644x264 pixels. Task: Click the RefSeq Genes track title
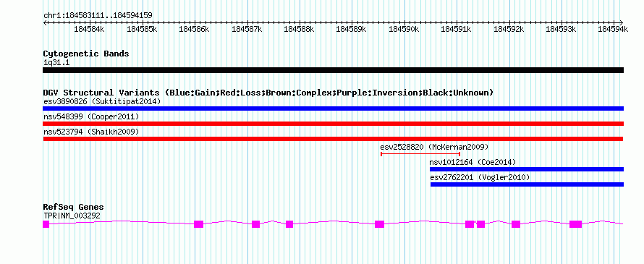pos(74,208)
